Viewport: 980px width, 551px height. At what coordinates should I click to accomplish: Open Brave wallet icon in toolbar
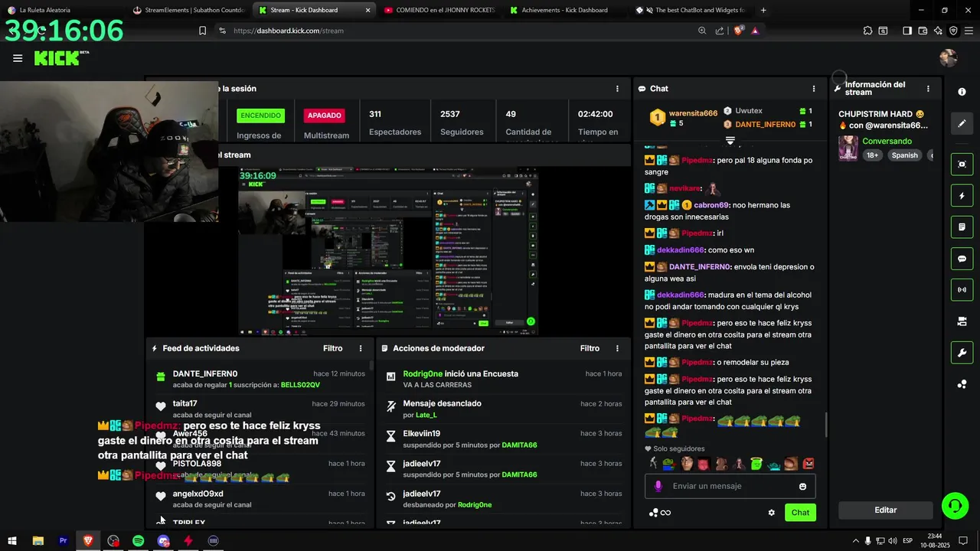(x=923, y=31)
